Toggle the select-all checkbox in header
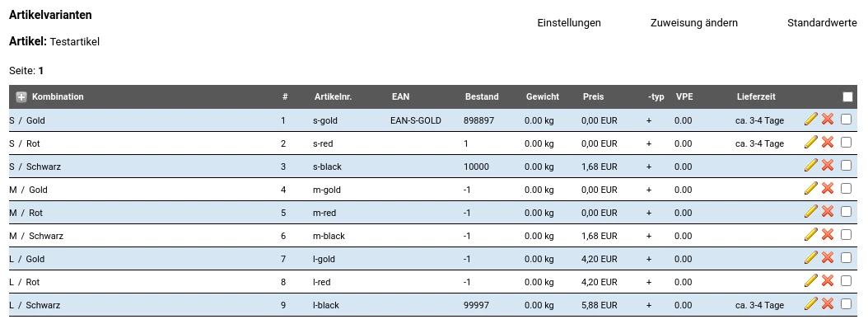The height and width of the screenshot is (324, 868). click(x=847, y=97)
